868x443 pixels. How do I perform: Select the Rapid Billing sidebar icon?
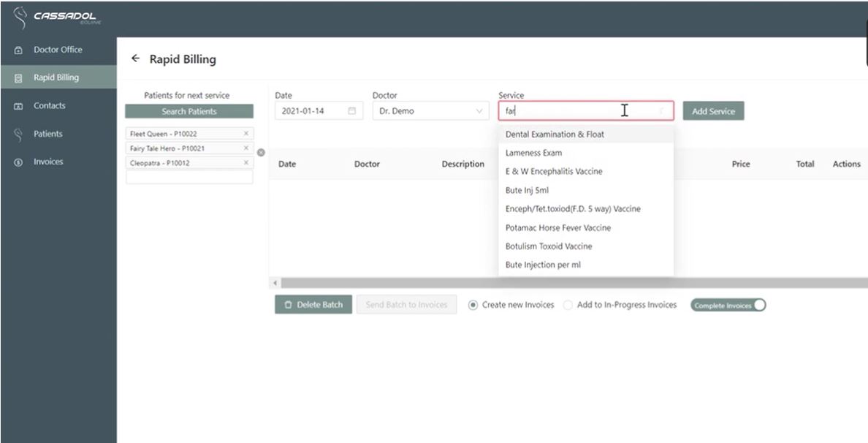(x=18, y=77)
